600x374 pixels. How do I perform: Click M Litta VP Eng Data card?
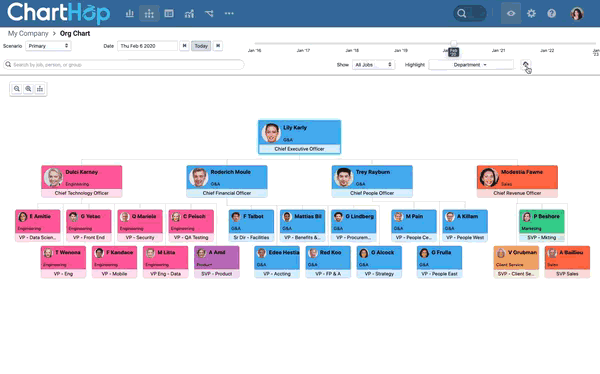[x=165, y=262]
